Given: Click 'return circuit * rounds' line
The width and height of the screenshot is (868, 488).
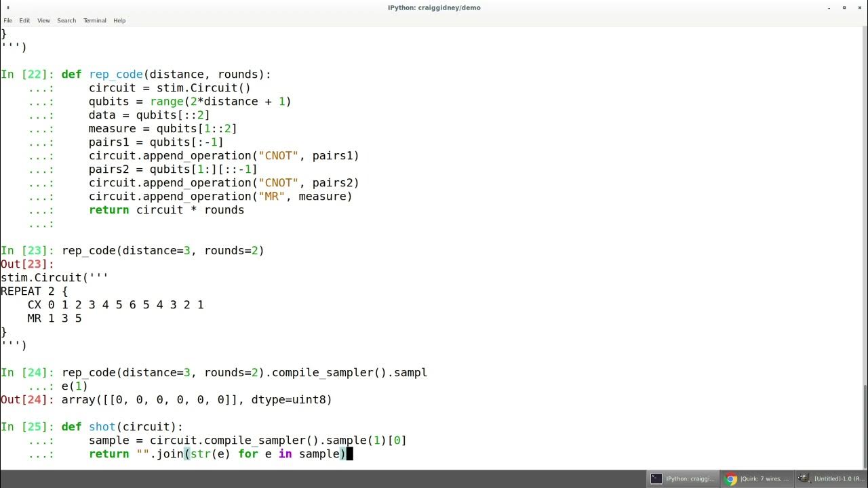Looking at the screenshot, I should [166, 210].
